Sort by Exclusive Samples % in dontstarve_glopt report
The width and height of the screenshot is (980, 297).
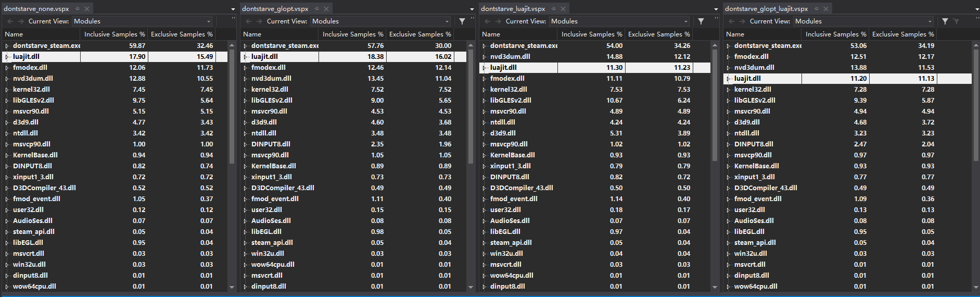[x=420, y=34]
